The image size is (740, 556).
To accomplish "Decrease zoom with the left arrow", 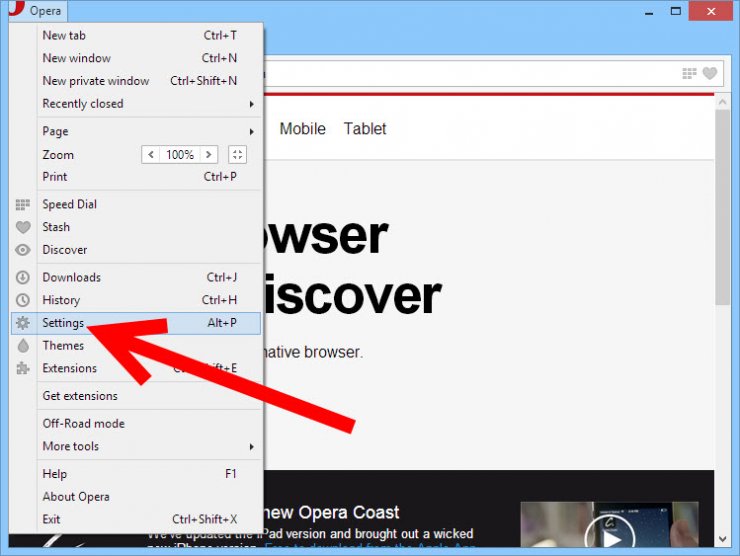I will coord(151,154).
